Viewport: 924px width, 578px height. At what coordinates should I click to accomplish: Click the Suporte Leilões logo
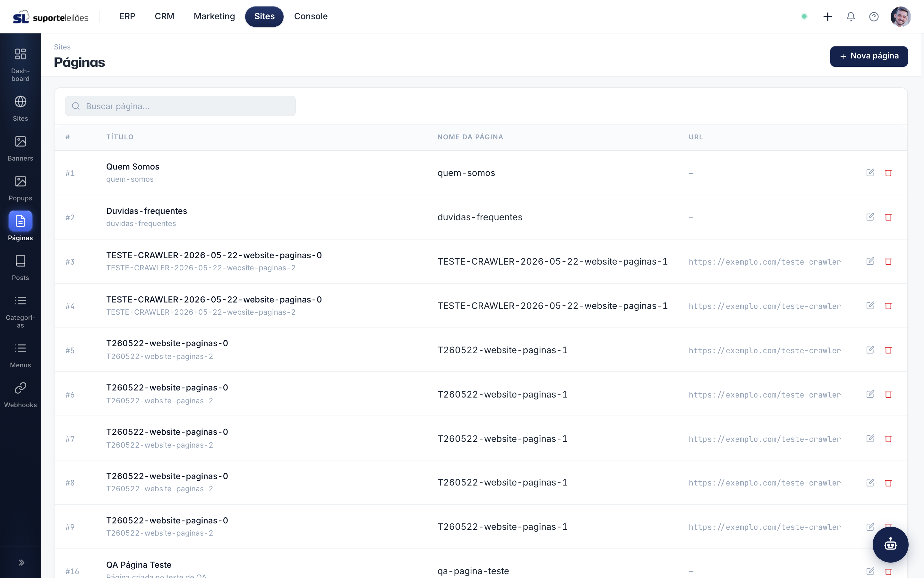50,17
